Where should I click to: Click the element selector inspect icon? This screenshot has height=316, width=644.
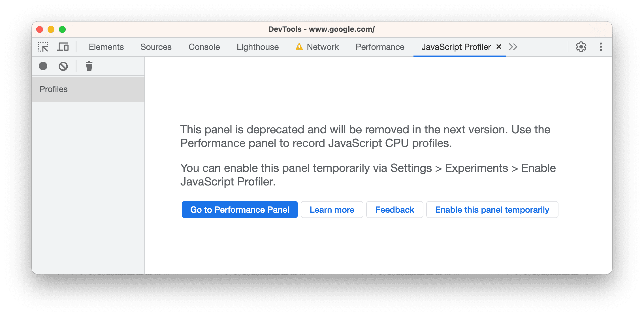click(42, 46)
